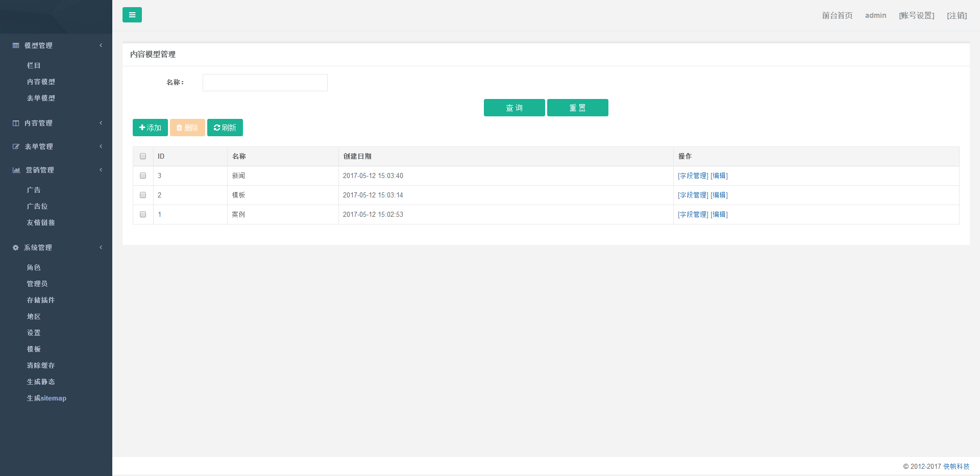Open the 广告 sidebar item
The height and width of the screenshot is (476, 980).
point(34,190)
